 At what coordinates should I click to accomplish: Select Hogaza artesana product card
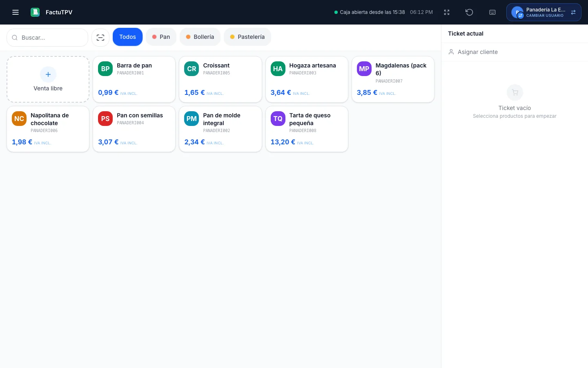click(307, 79)
